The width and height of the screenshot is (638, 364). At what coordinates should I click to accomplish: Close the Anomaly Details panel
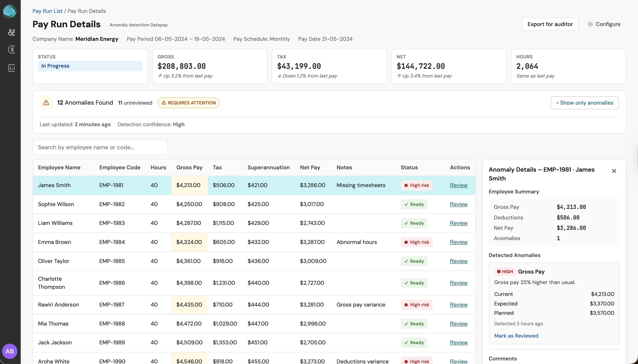tap(614, 171)
